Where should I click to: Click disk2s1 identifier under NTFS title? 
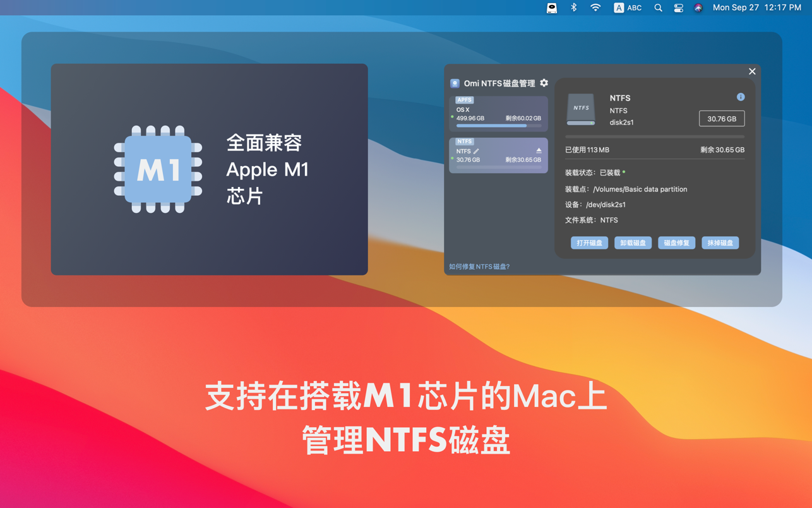pyautogui.click(x=621, y=123)
